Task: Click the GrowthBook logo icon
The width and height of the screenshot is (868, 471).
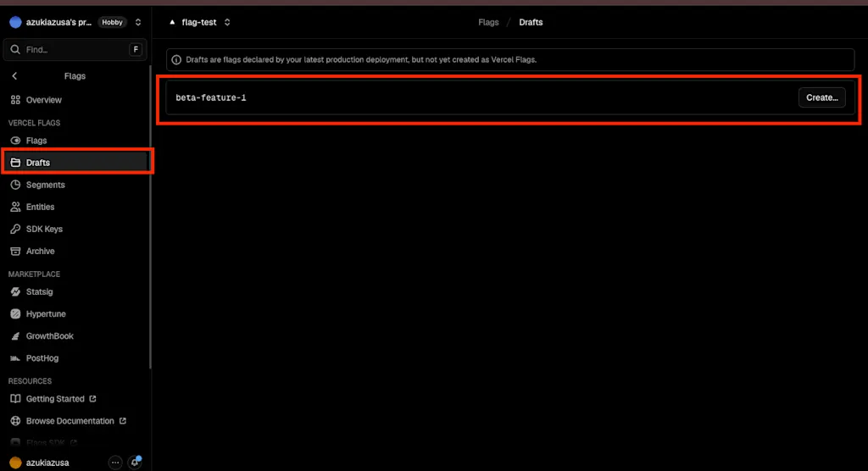Action: [15, 336]
